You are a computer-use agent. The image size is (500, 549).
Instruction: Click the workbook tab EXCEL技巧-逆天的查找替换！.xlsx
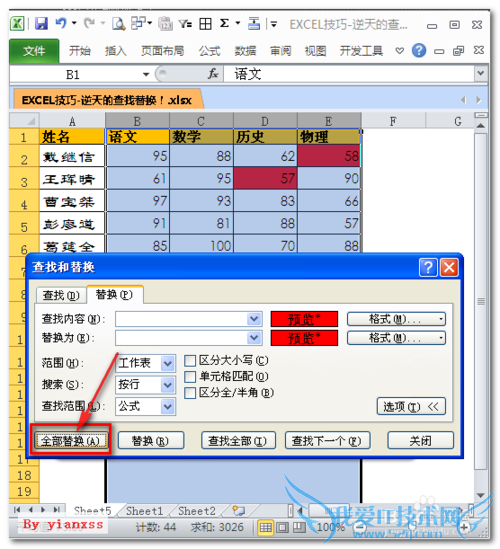[107, 100]
